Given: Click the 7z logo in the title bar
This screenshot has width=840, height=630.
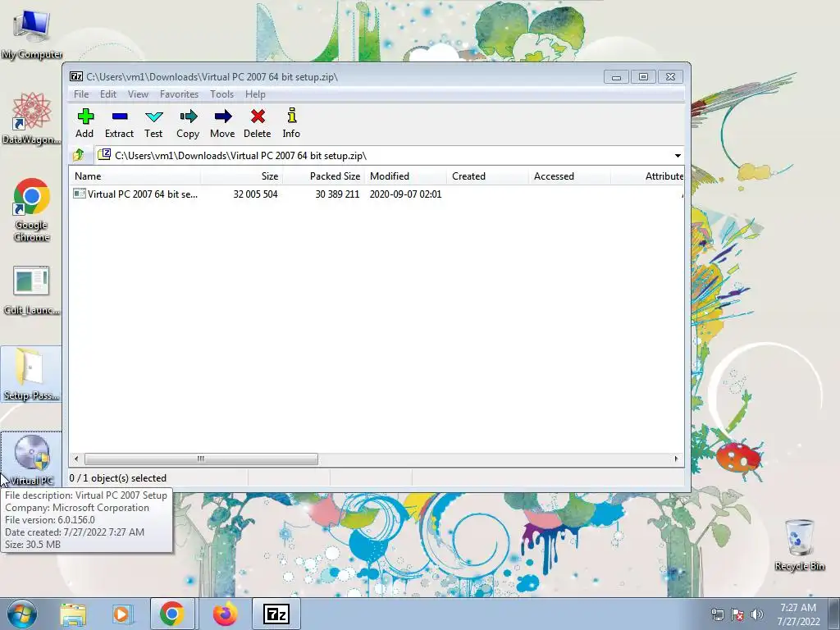Looking at the screenshot, I should coord(76,76).
